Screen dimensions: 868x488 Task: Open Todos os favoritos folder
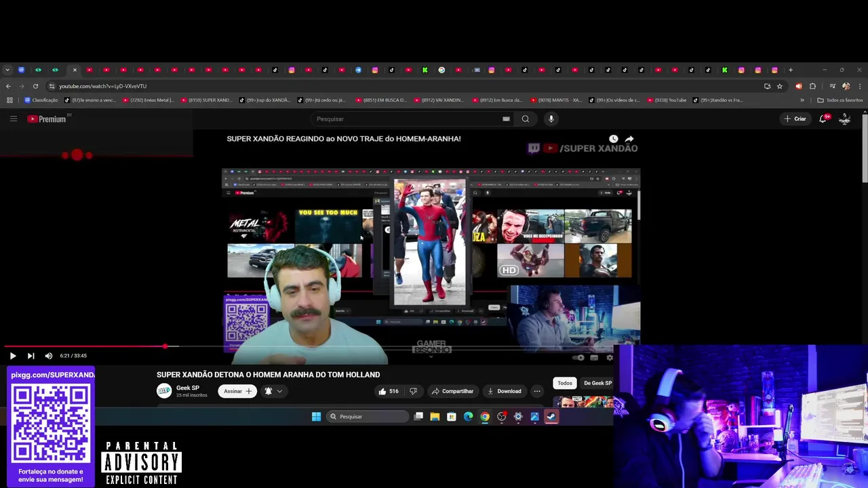[840, 100]
